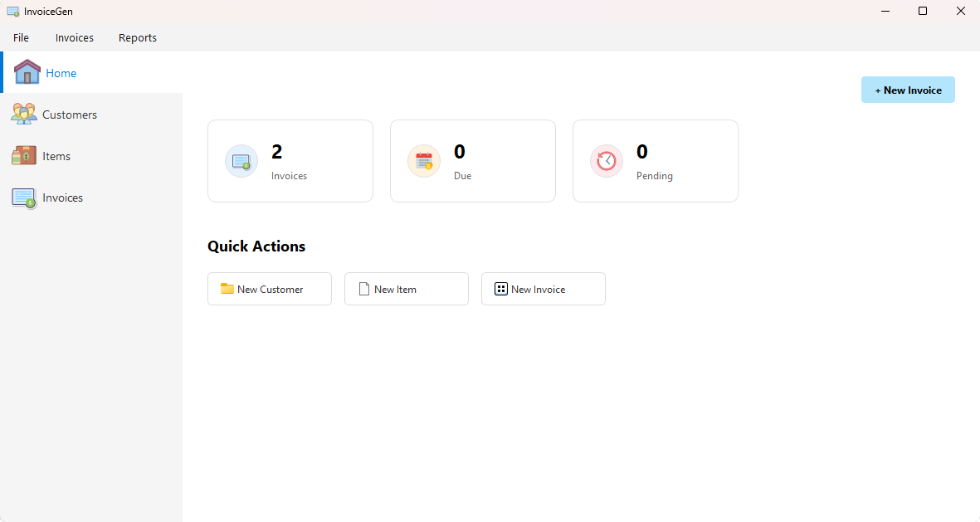Screen dimensions: 980x522
Task: Click the folder icon in New Customer
Action: tap(227, 289)
